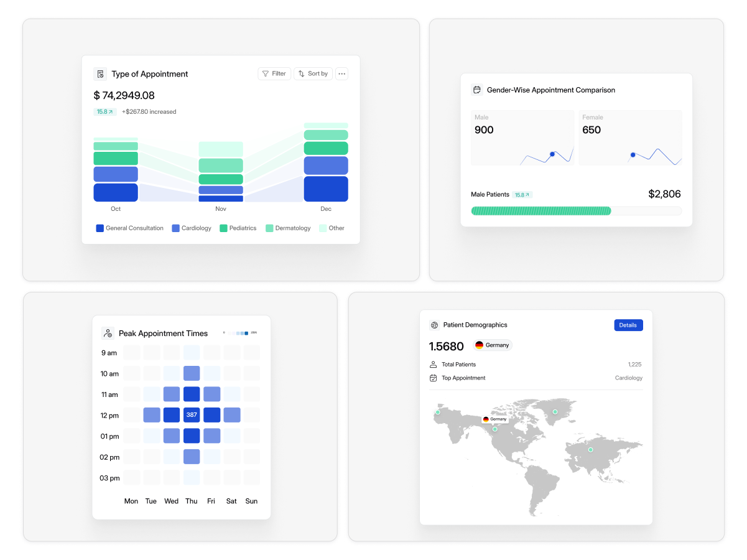Open the Details button
The height and width of the screenshot is (560, 747).
click(628, 325)
